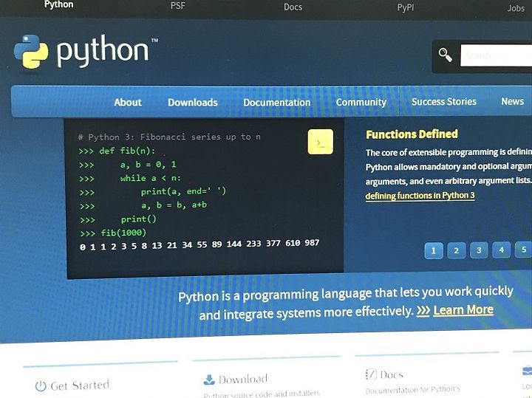Open the News menu
This screenshot has width=532, height=398.
click(x=512, y=101)
